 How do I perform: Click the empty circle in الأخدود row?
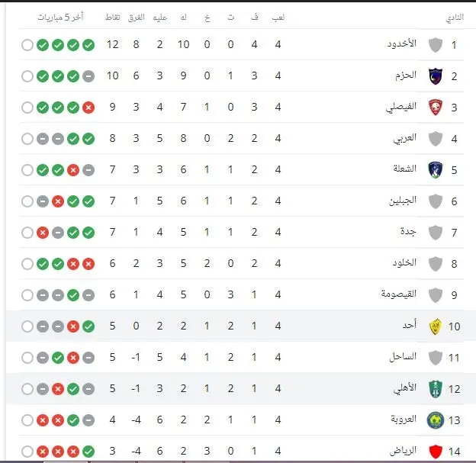[27, 45]
